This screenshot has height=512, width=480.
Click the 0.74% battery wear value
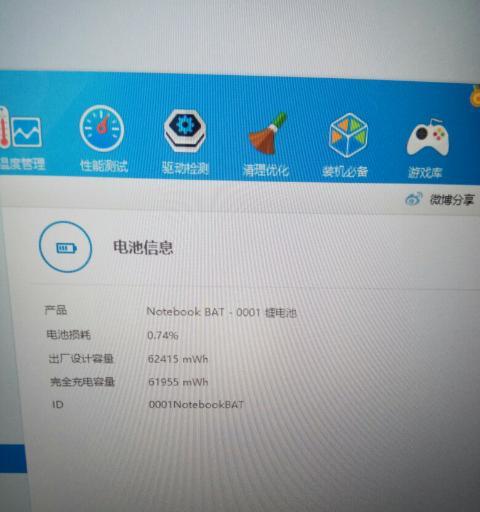[163, 335]
